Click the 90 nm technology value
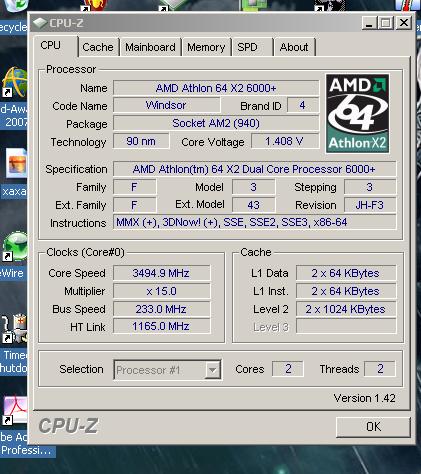 [x=141, y=141]
